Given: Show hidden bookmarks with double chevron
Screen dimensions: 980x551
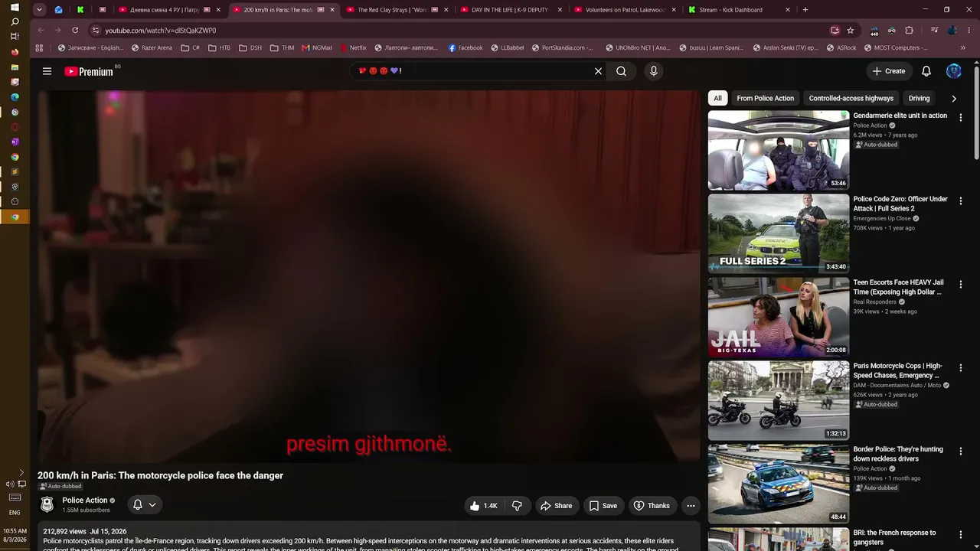Looking at the screenshot, I should click(963, 47).
